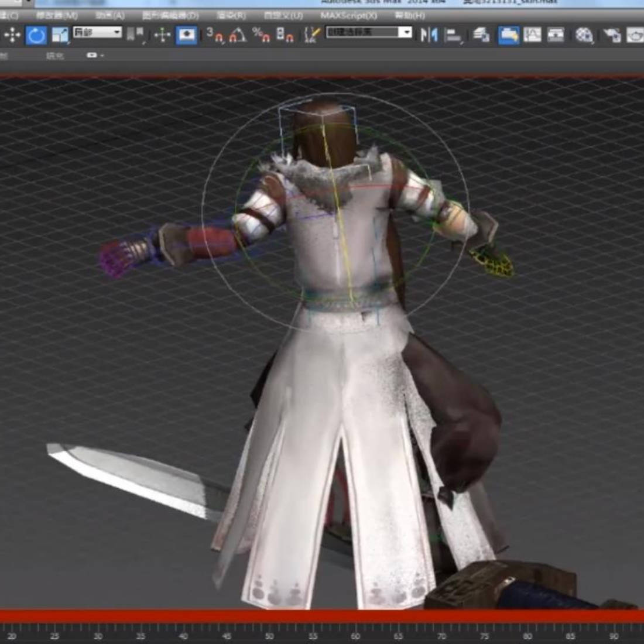Enable the Select and Manipulate tool

(x=163, y=35)
